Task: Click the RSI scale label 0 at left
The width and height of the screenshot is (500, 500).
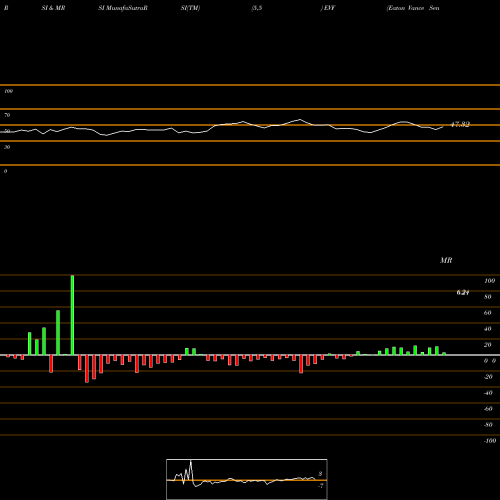Action: coord(5,171)
